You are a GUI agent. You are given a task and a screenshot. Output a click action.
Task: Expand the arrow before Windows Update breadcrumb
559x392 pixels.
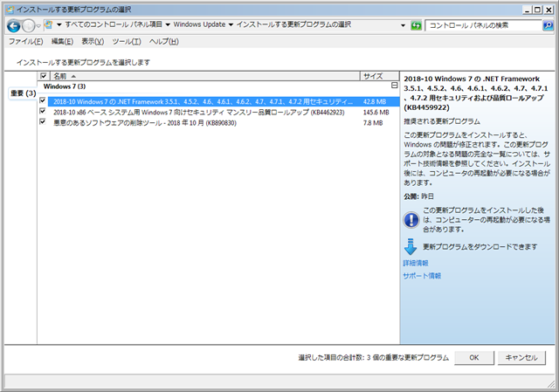click(168, 24)
